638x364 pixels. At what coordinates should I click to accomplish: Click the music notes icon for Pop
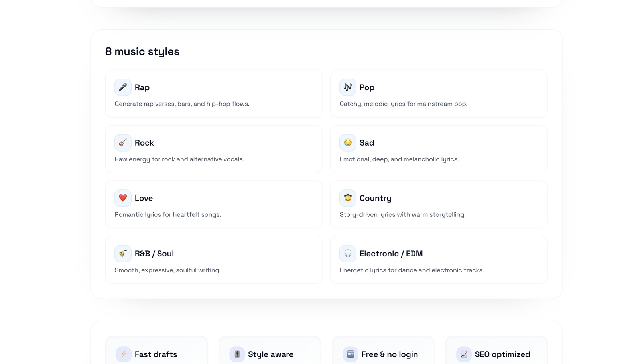[x=348, y=87]
